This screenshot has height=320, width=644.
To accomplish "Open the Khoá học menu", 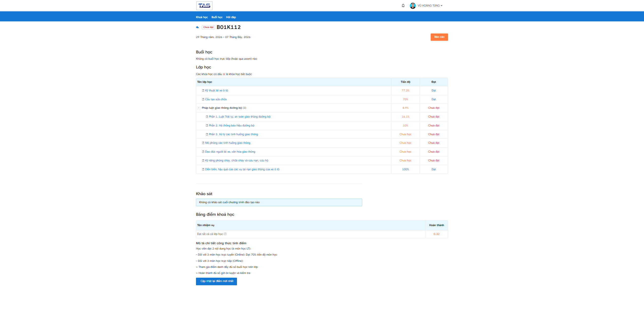I will 202,17.
